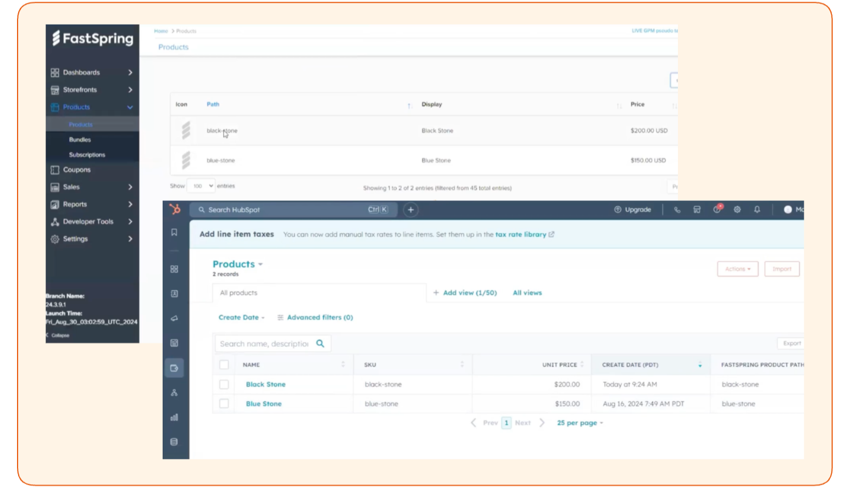This screenshot has height=488, width=868.
Task: Check the Blue Stone row checkbox
Action: (224, 403)
